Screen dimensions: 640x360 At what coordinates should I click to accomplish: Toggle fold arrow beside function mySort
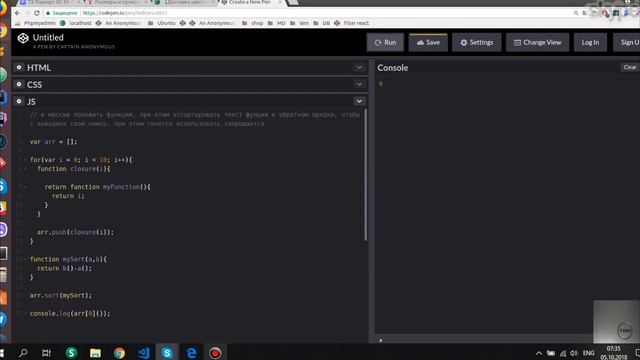tap(25, 259)
